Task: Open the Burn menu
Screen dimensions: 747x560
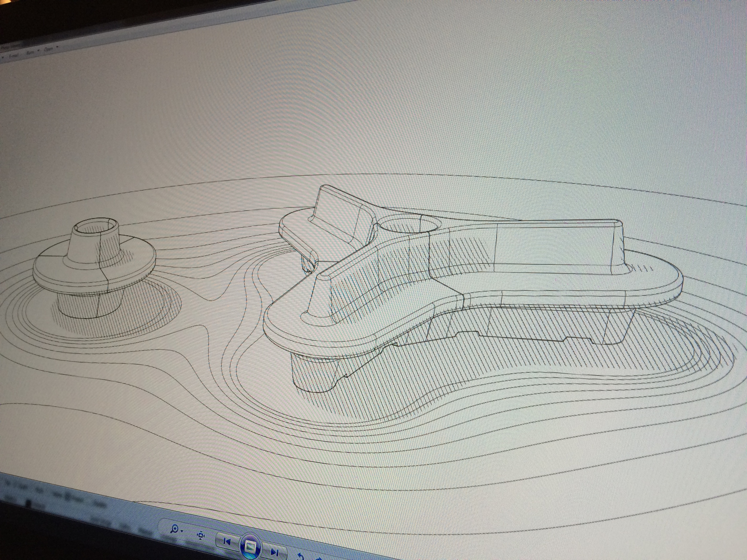Action: tap(30, 52)
